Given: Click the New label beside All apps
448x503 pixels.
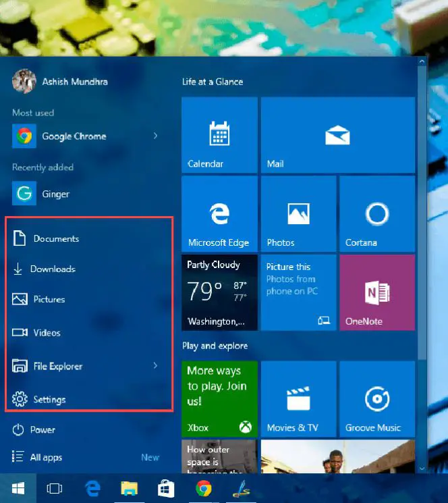Looking at the screenshot, I should (x=150, y=457).
